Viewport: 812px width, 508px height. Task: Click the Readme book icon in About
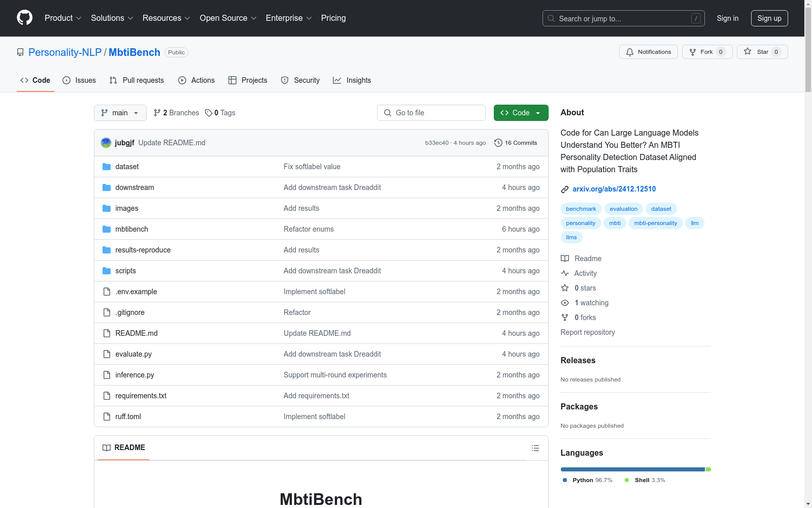point(565,259)
